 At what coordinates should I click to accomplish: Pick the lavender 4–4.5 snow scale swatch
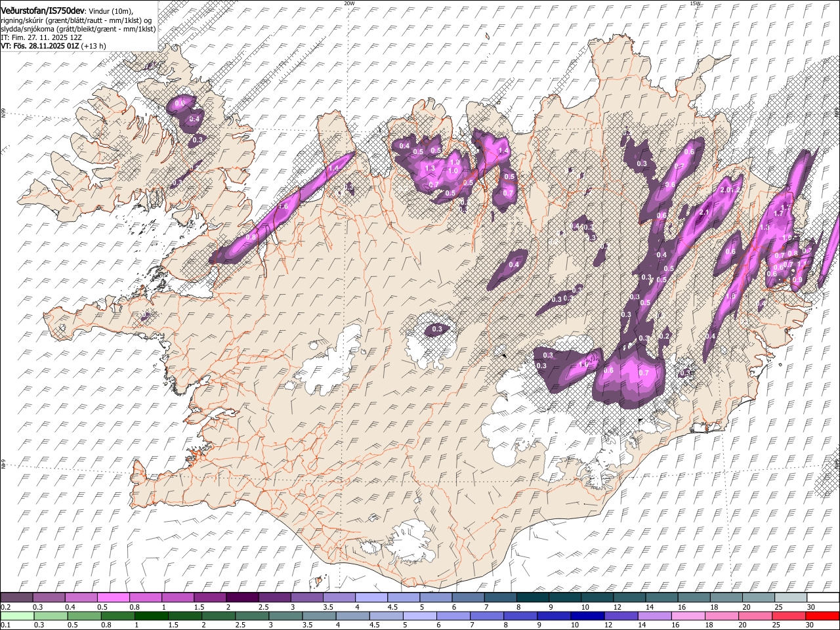tap(371, 598)
